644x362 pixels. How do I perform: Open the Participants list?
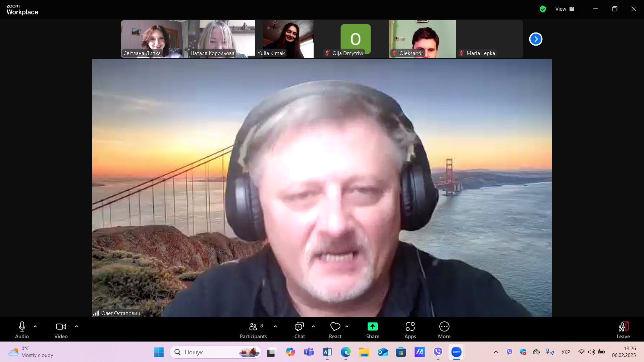tap(253, 330)
